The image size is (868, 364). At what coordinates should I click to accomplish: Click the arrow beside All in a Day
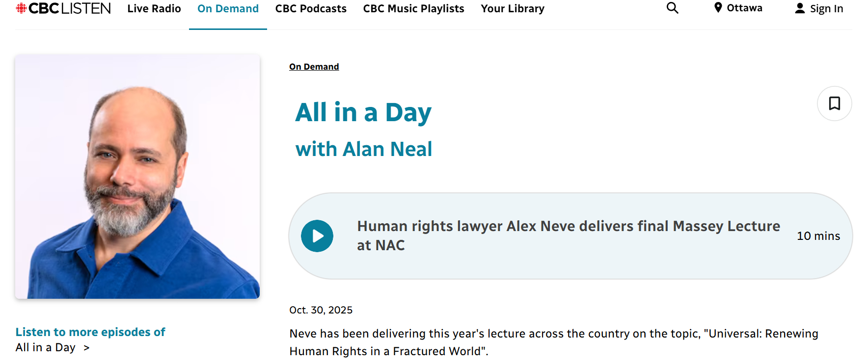click(x=86, y=348)
